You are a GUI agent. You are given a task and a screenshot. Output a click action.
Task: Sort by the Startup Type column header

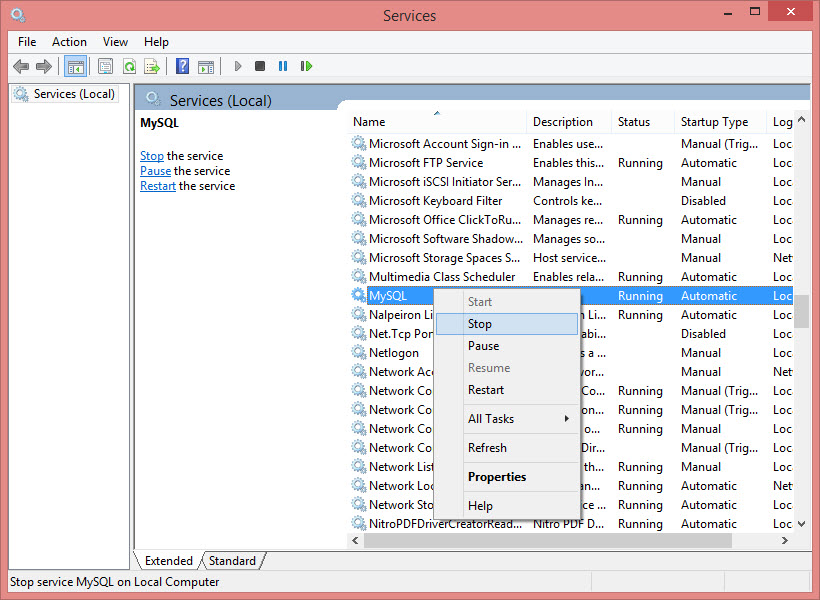click(x=713, y=121)
